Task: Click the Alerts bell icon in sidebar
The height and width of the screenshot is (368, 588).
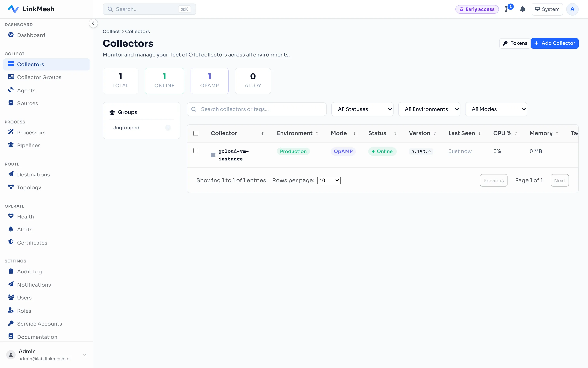Action: coord(11,229)
